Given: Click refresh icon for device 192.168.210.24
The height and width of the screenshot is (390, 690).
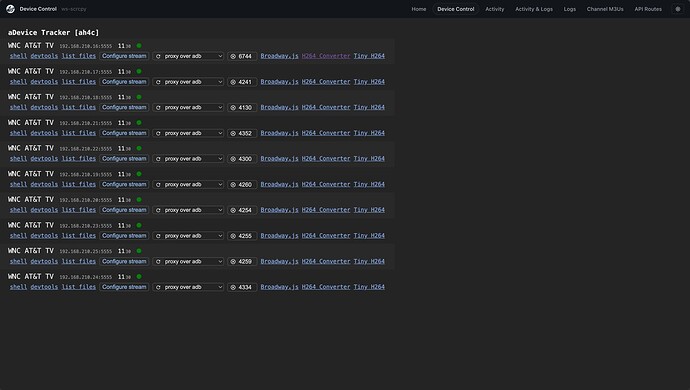Looking at the screenshot, I should point(158,287).
